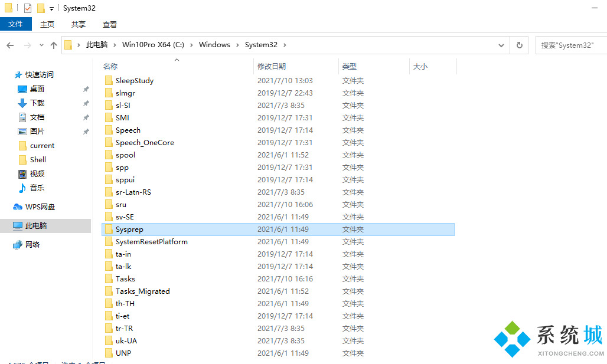607x364 pixels.
Task: Open the address bar history dropdown
Action: coord(501,45)
